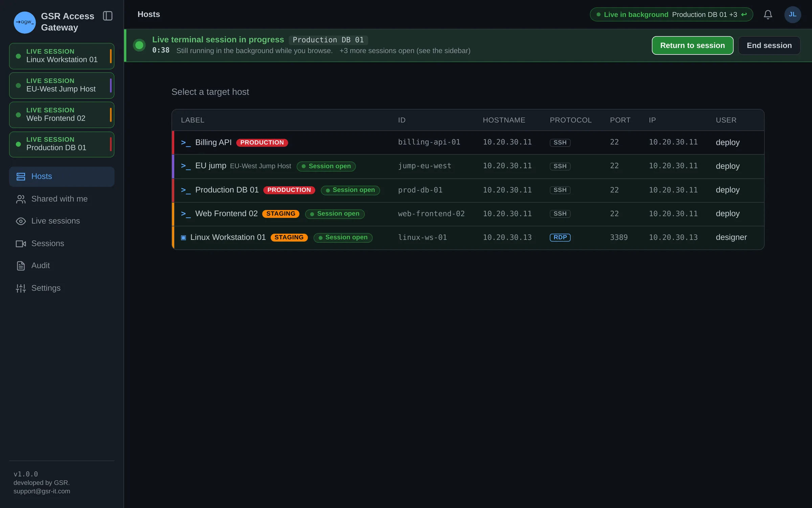Collapse the sidebar with the panel icon
The height and width of the screenshot is (508, 812).
coord(108,16)
